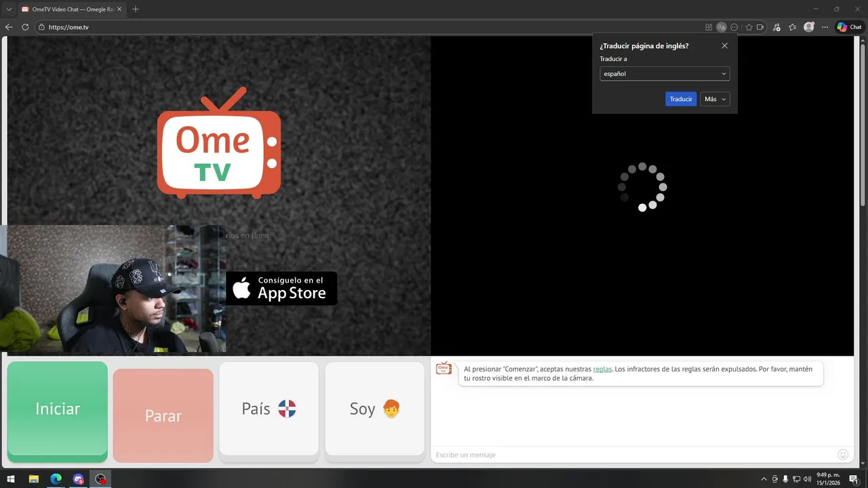Open browser settings and more menu

[x=825, y=27]
